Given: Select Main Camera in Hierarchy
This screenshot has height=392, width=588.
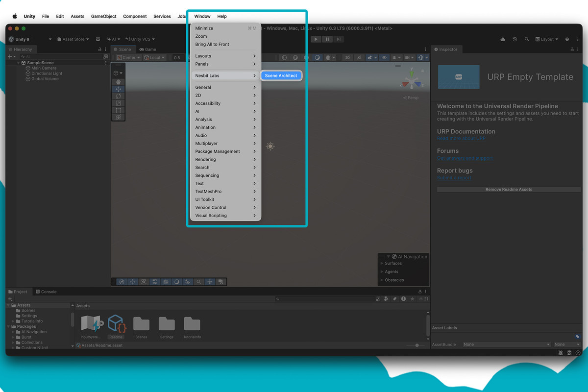Looking at the screenshot, I should click(44, 68).
